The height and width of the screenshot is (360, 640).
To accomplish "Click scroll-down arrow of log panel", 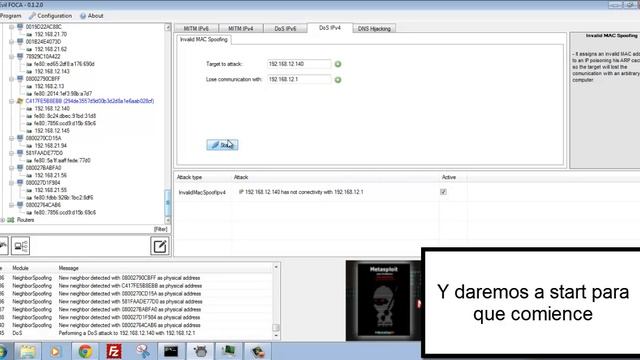I will 276,336.
